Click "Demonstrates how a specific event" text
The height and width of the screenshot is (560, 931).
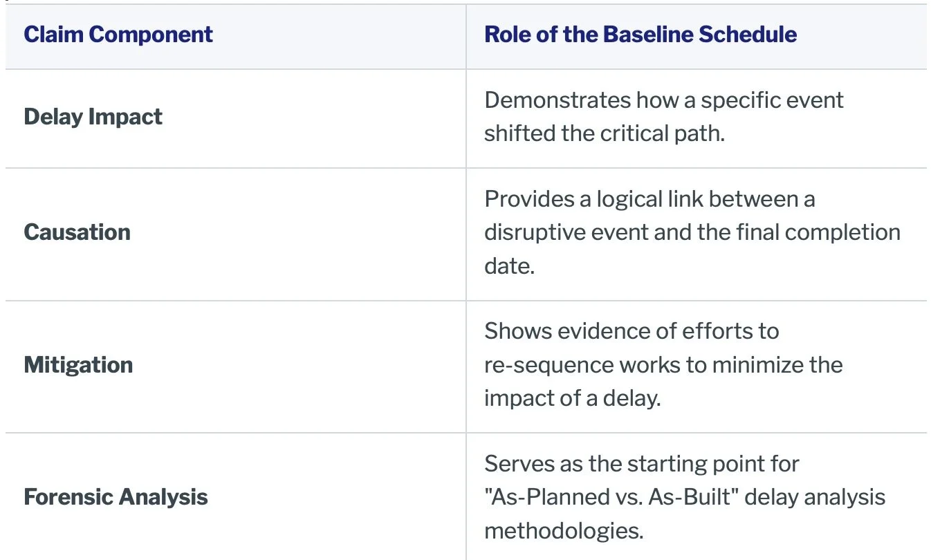click(664, 100)
